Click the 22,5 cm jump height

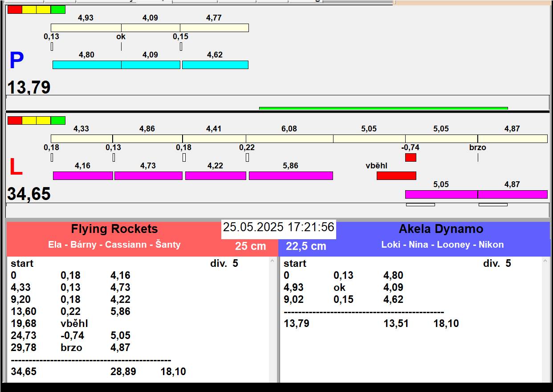click(x=306, y=246)
